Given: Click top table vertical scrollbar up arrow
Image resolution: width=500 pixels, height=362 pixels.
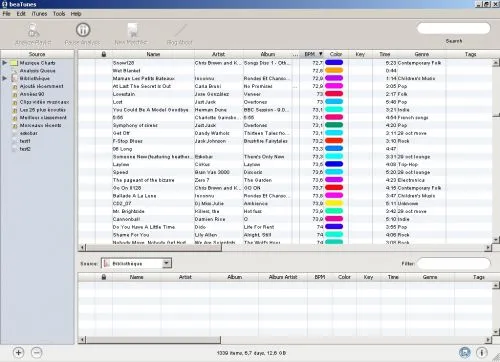Looking at the screenshot, I should click(x=496, y=62).
